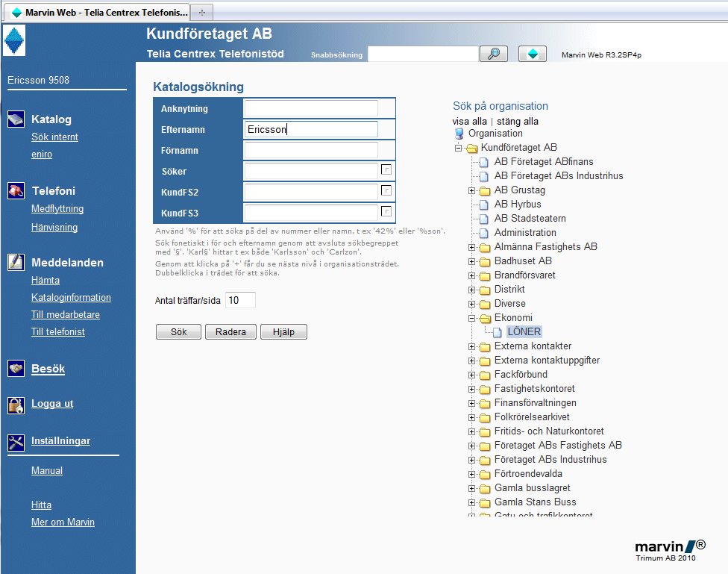Click the Logga ut padlock icon

(x=16, y=405)
